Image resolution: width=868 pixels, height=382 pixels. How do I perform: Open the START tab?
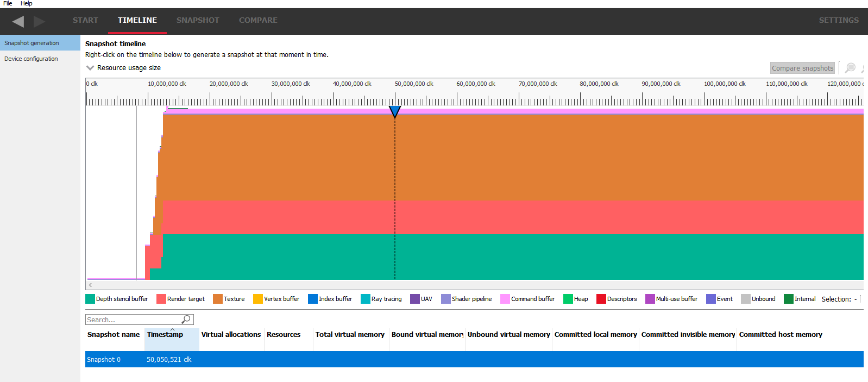(x=85, y=20)
